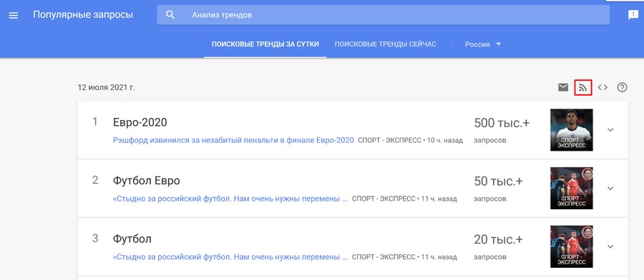The image size is (644, 280).
Task: Click the date 12 июля 2021 г.
Action: [107, 87]
